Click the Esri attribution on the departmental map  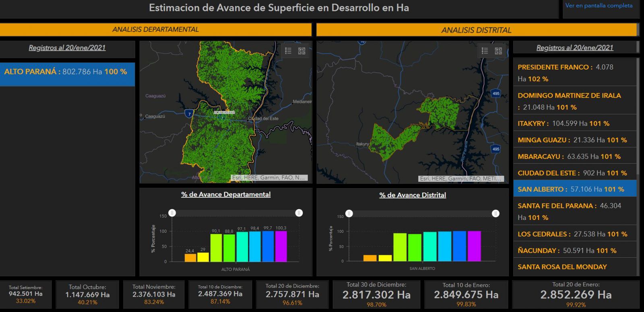pyautogui.click(x=269, y=177)
